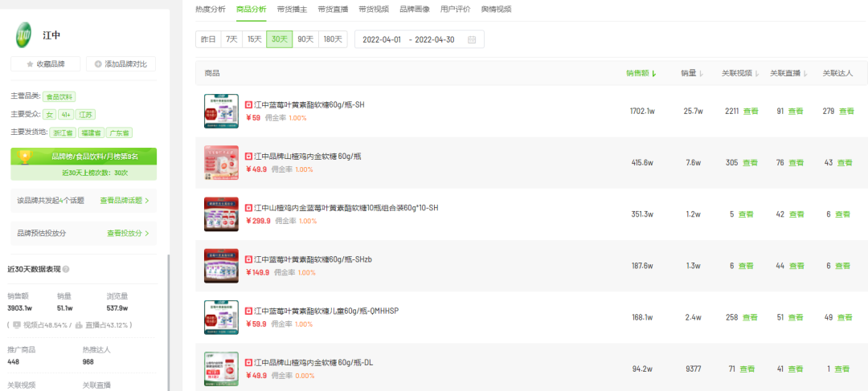Viewport: 868px width, 391px height.
Task: Open thumbnail of 江中蓝莓叶黄素酯软糖60g/瓶-SHzb
Action: pos(222,266)
